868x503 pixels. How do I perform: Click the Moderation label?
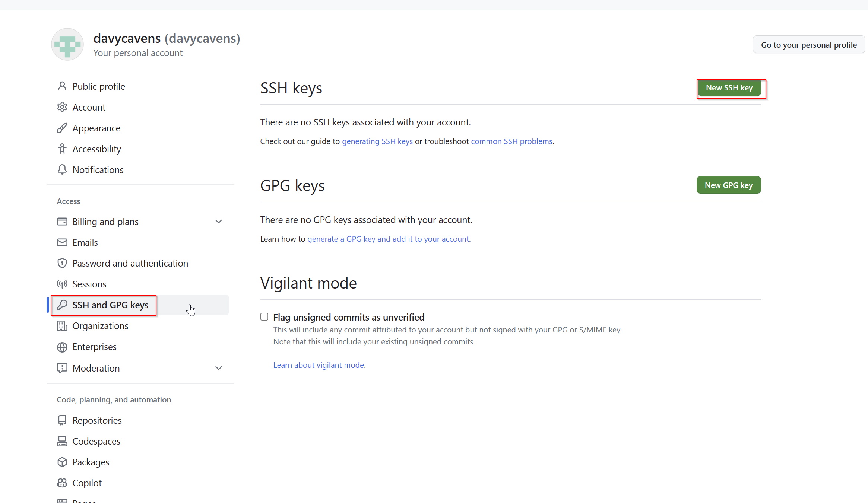(96, 368)
